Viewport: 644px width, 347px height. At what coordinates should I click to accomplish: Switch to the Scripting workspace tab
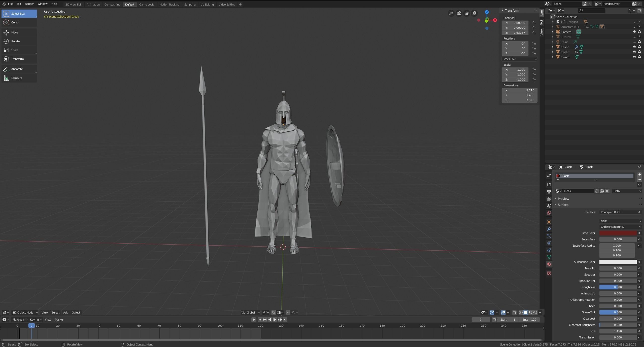pos(190,5)
